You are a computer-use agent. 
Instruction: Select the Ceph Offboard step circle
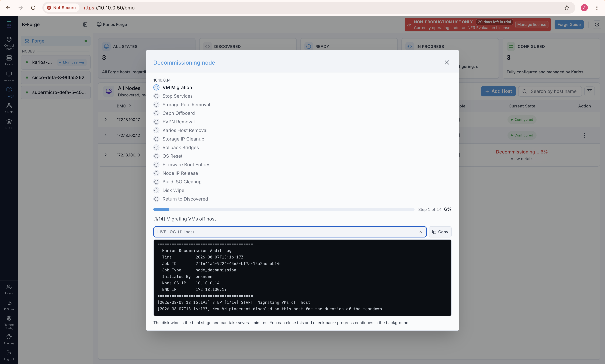point(156,113)
